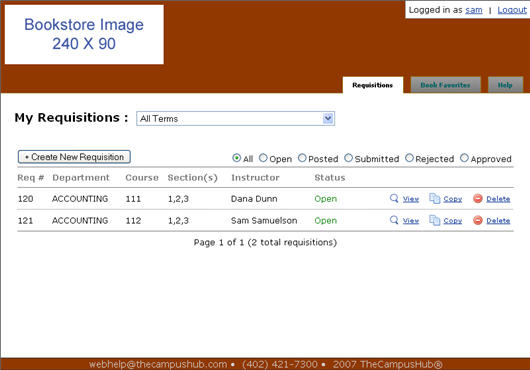Click the red Delete icon for requisition 120

[x=478, y=198]
